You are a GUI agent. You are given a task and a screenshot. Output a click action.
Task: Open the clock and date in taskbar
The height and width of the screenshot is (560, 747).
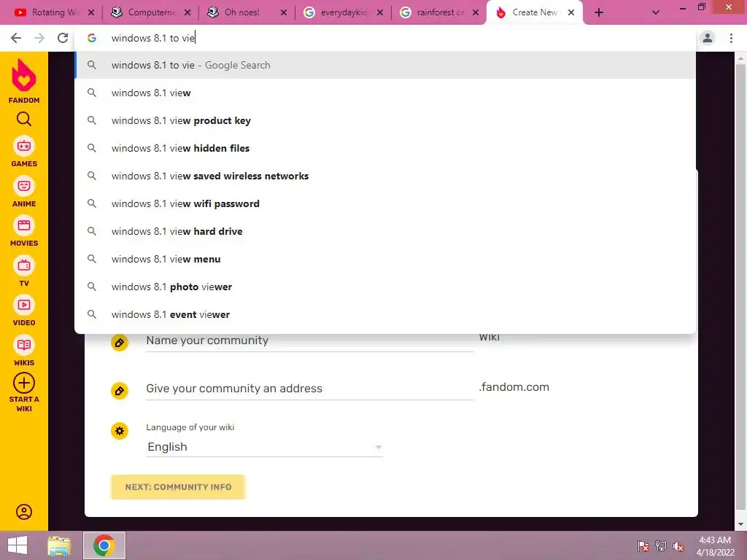pos(715,546)
